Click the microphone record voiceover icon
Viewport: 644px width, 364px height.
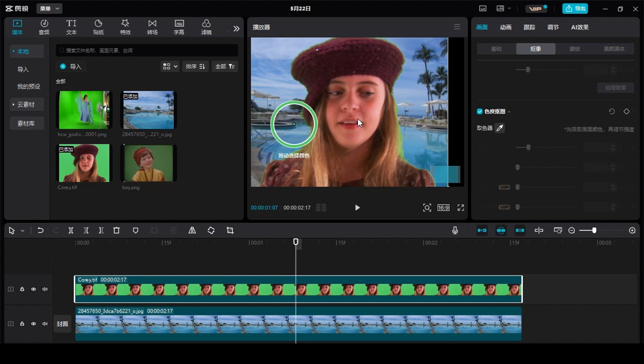[x=455, y=231]
